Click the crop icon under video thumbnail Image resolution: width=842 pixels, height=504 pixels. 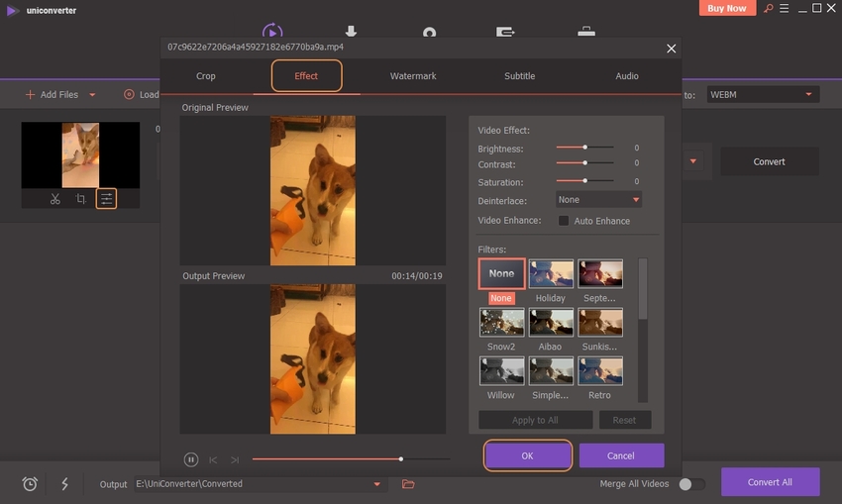[81, 199]
